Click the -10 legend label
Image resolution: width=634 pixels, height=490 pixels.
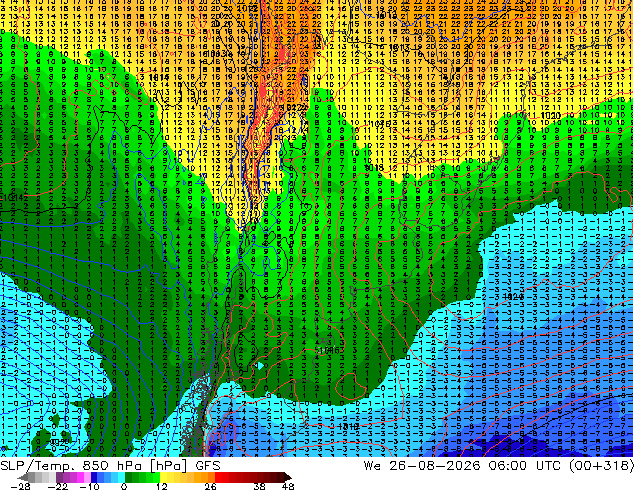(89, 486)
